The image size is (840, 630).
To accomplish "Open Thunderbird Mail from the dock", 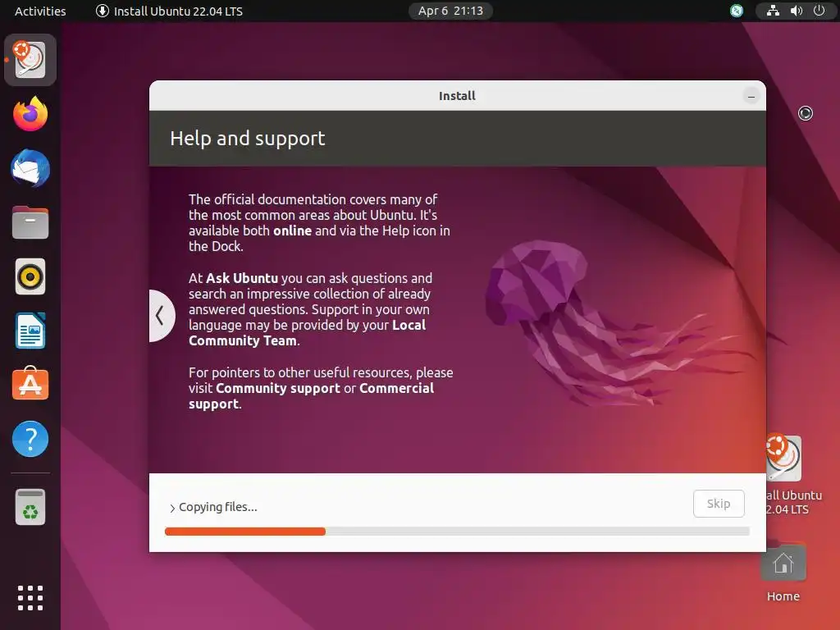I will [x=30, y=168].
